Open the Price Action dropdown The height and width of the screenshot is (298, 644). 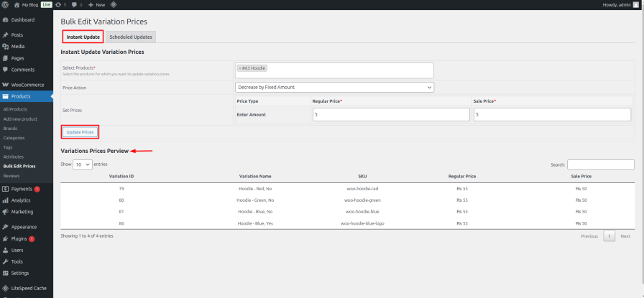pos(334,87)
